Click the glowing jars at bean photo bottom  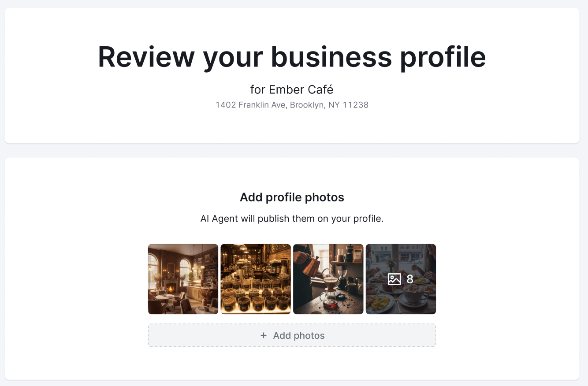tap(256, 303)
